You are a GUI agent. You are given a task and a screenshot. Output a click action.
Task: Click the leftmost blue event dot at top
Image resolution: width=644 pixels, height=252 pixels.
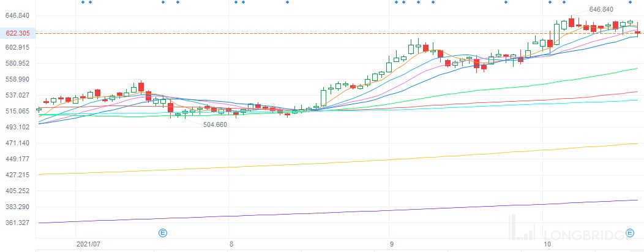tap(83, 2)
